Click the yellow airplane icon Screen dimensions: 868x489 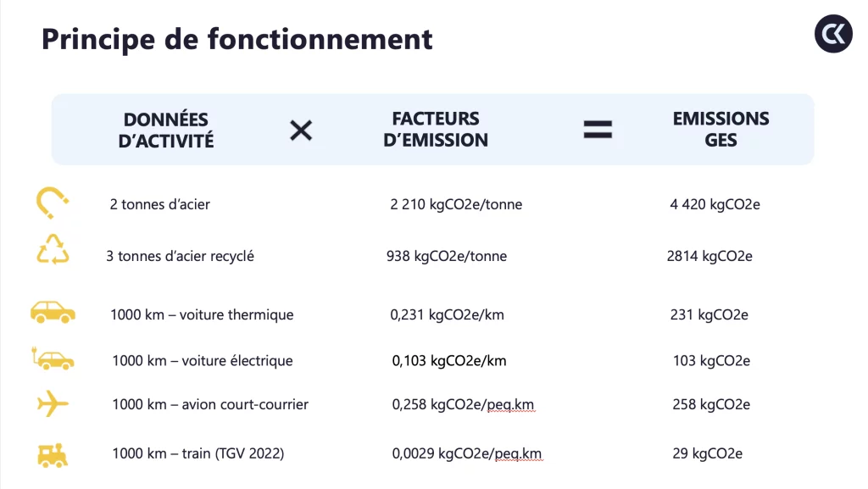(x=53, y=404)
